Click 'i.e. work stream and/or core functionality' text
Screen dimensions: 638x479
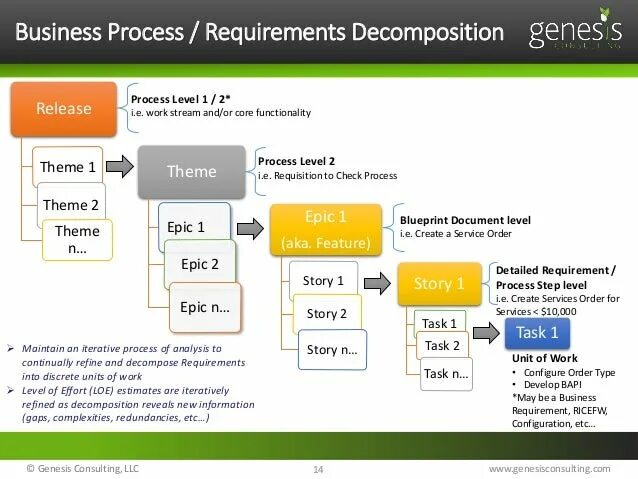tap(221, 113)
